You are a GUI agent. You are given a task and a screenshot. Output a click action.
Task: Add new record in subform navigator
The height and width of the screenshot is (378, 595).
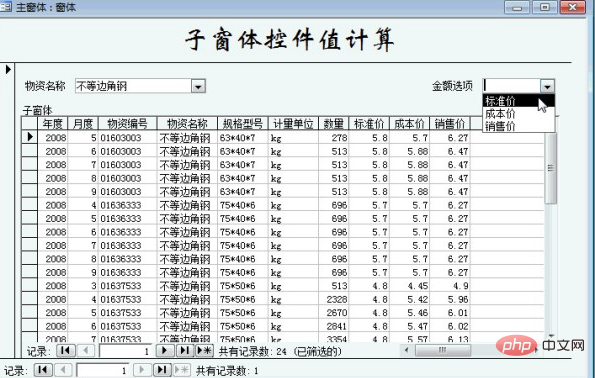click(205, 351)
